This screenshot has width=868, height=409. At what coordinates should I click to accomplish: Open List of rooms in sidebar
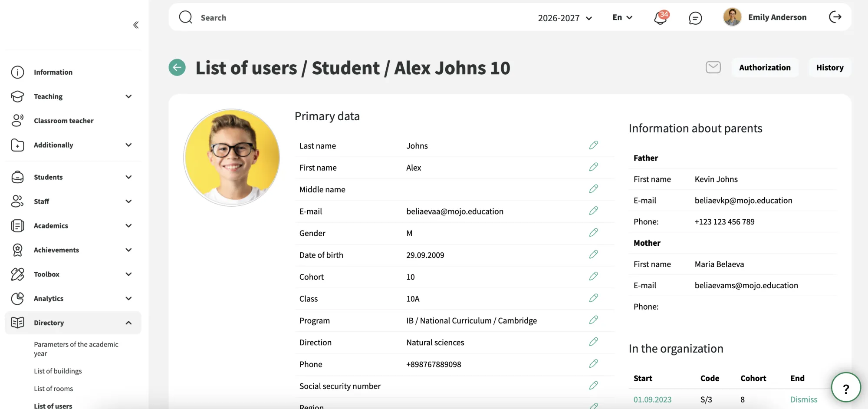(53, 389)
